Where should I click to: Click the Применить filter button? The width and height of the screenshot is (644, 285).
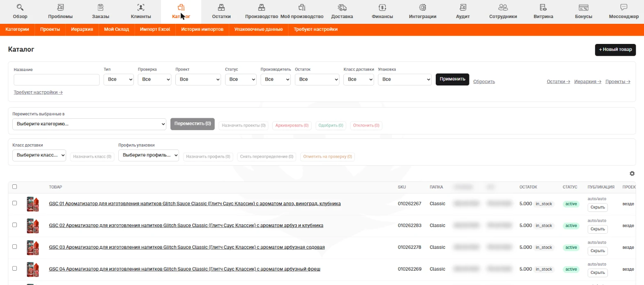tap(452, 79)
